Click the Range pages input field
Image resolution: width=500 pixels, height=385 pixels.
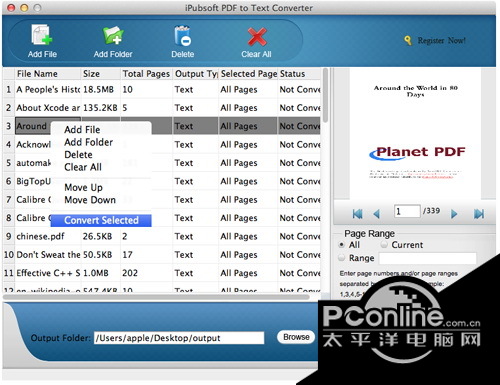[428, 258]
